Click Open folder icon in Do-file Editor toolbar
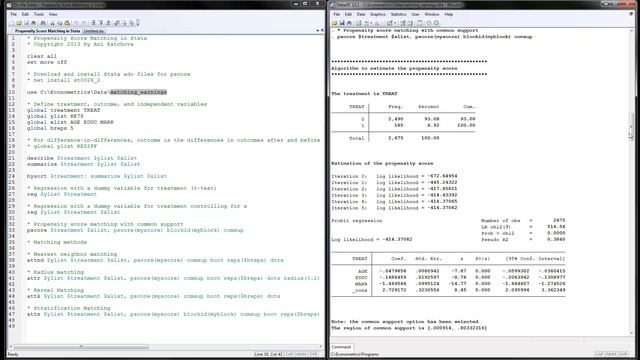 pyautogui.click(x=19, y=23)
